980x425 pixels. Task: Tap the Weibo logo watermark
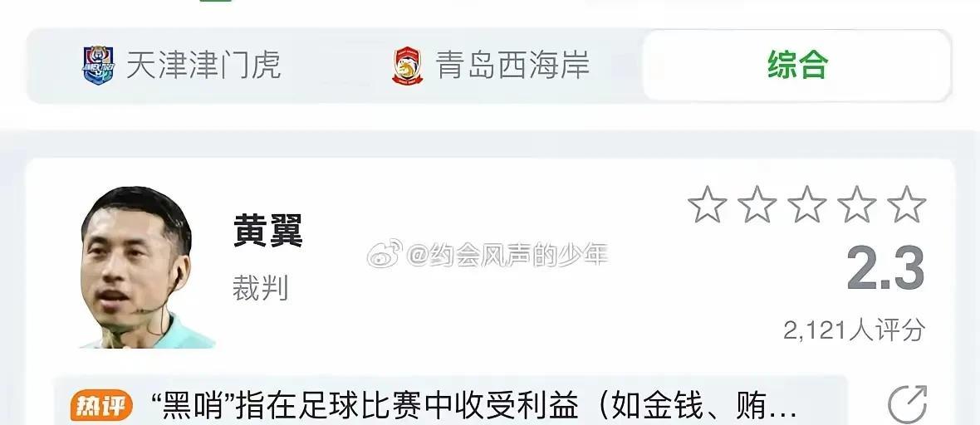(385, 253)
